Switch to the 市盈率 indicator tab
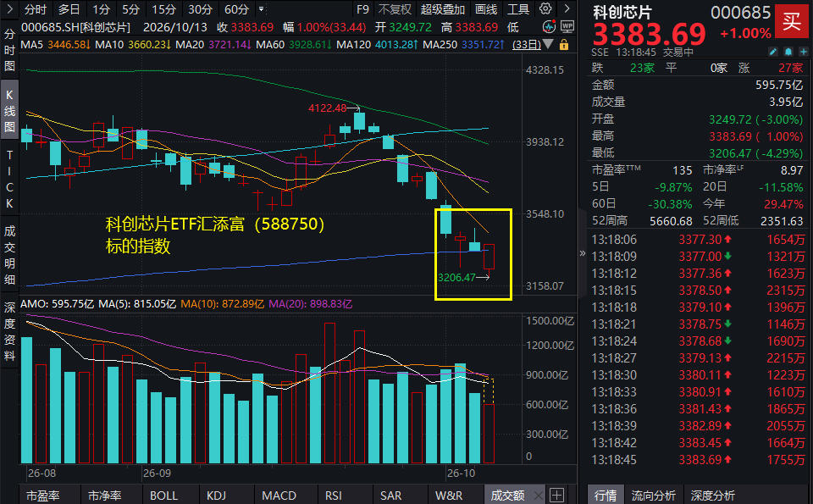The height and width of the screenshot is (504, 813). [x=43, y=496]
